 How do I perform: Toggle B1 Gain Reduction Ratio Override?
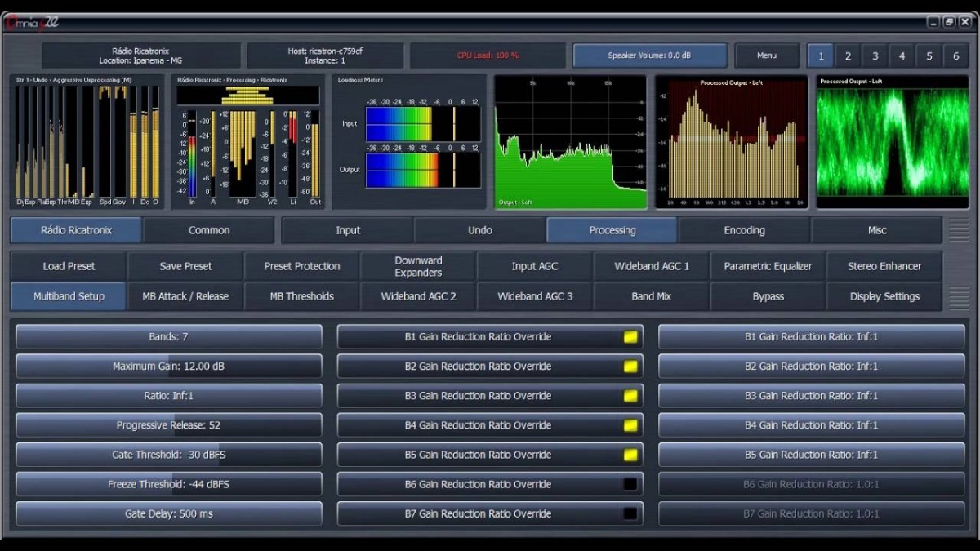[490, 337]
